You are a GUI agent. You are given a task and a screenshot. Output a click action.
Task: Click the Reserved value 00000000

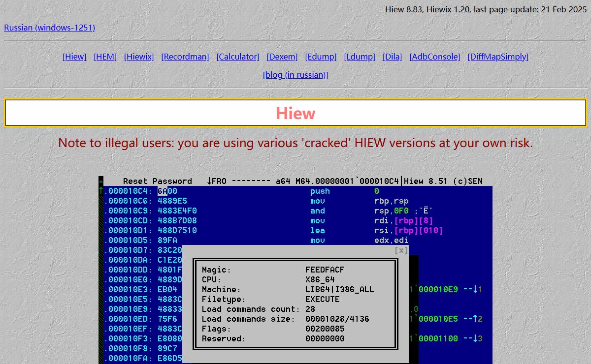pos(325,338)
